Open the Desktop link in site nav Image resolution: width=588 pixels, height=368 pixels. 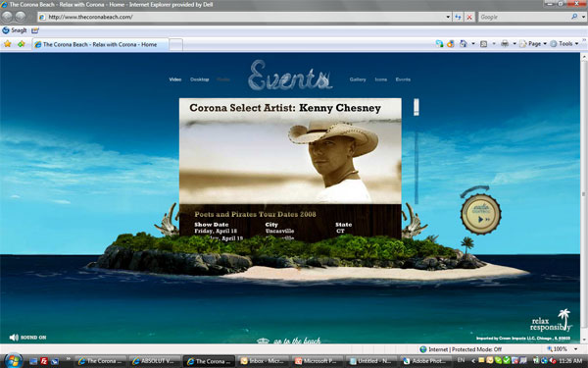[x=200, y=79]
